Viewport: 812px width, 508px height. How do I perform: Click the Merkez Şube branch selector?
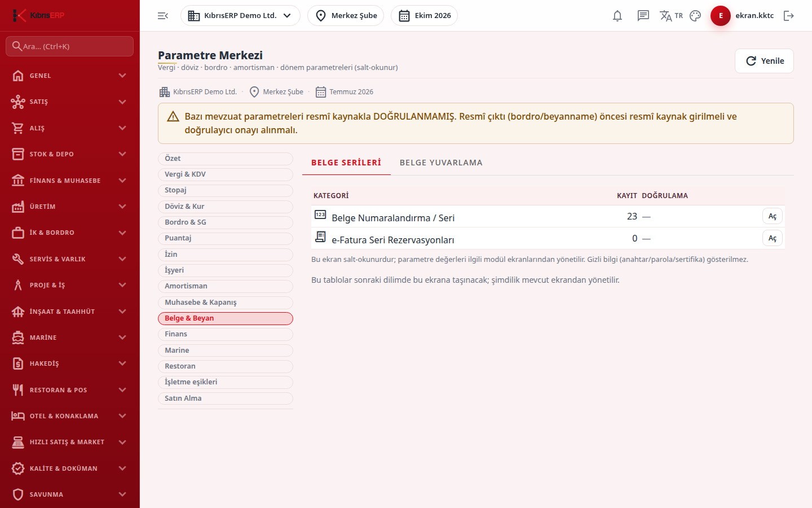tap(346, 16)
